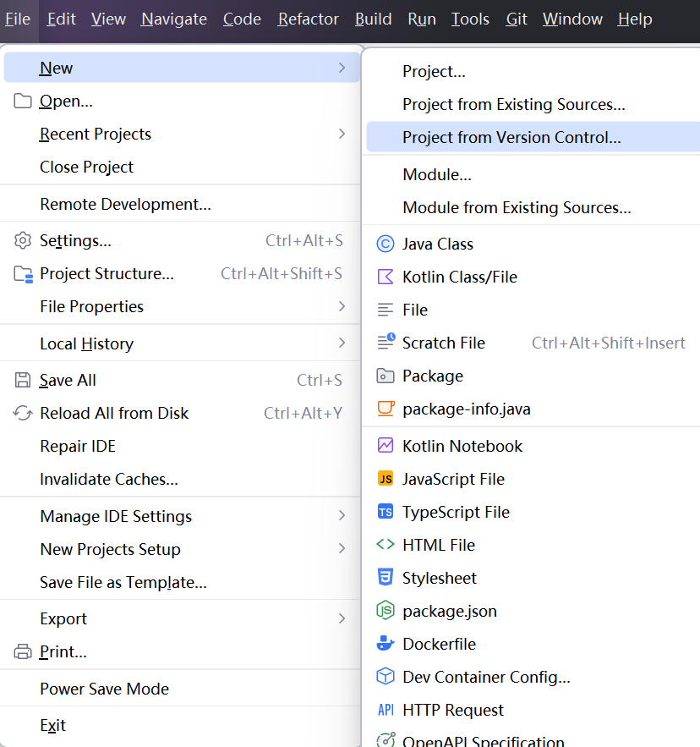Click the HTTP Request API icon

click(x=386, y=710)
